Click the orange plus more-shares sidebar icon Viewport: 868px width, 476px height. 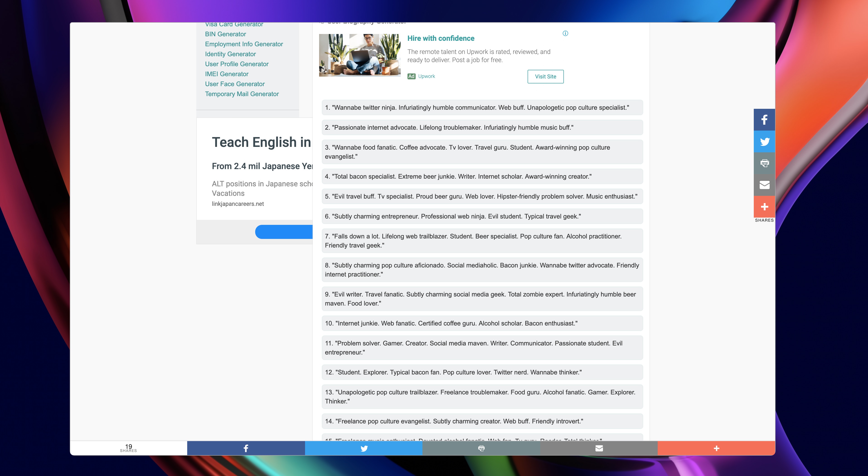[x=764, y=207]
